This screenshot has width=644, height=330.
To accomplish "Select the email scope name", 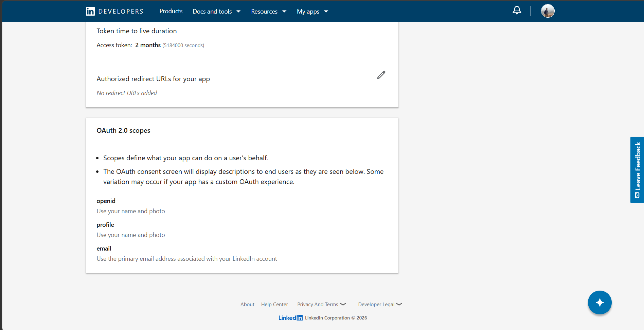I will (104, 249).
